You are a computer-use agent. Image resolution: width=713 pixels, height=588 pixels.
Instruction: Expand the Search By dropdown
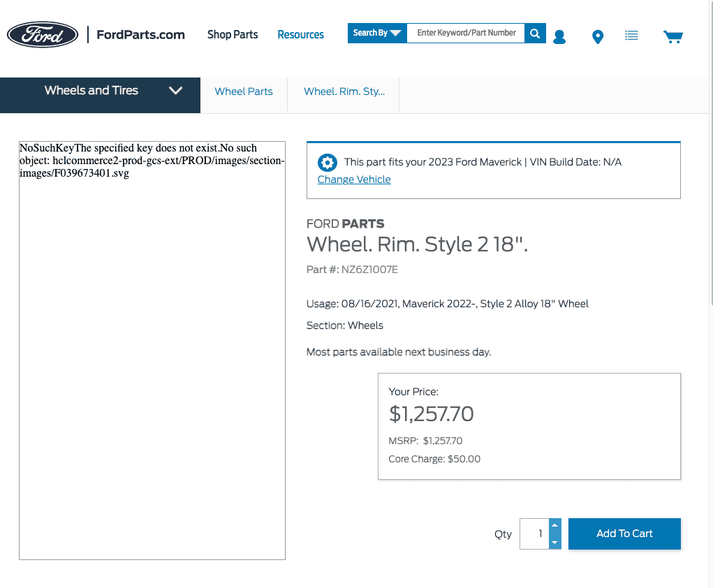(x=377, y=34)
